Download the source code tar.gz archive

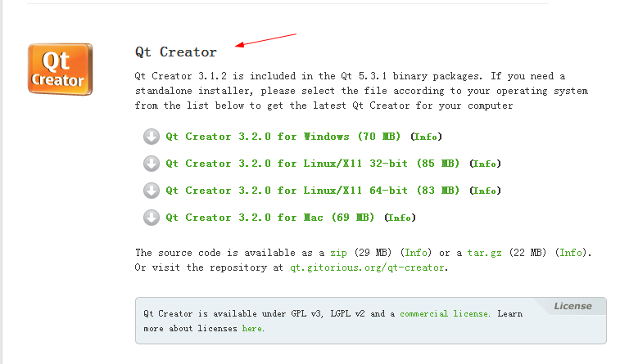(x=484, y=253)
